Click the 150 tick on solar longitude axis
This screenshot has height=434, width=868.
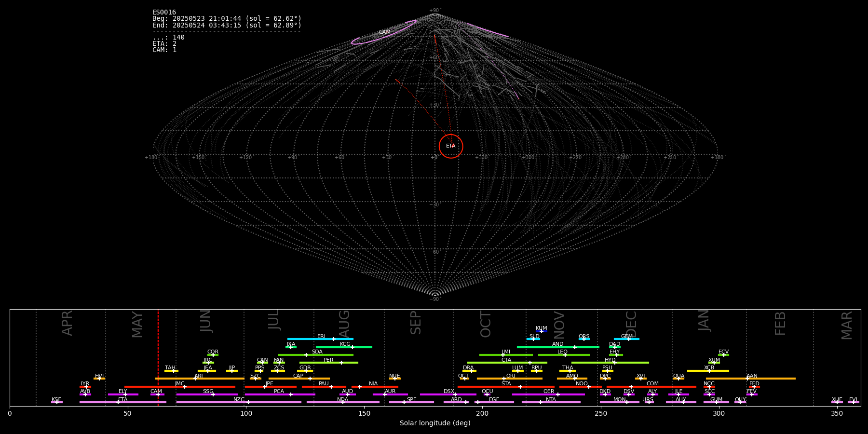[364, 413]
